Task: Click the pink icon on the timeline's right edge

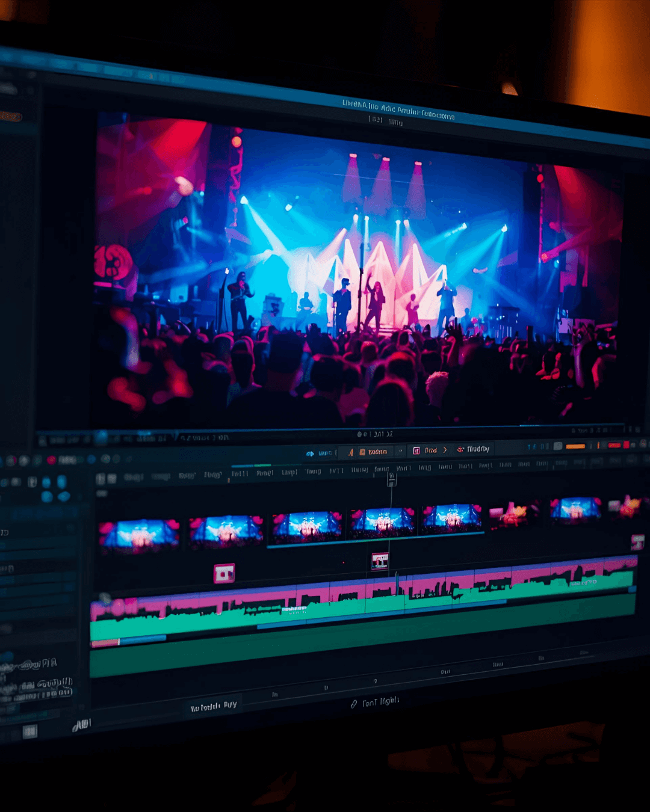Action: point(637,541)
